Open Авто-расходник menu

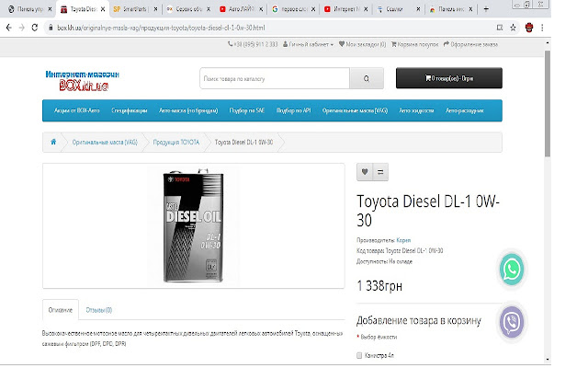click(x=465, y=110)
